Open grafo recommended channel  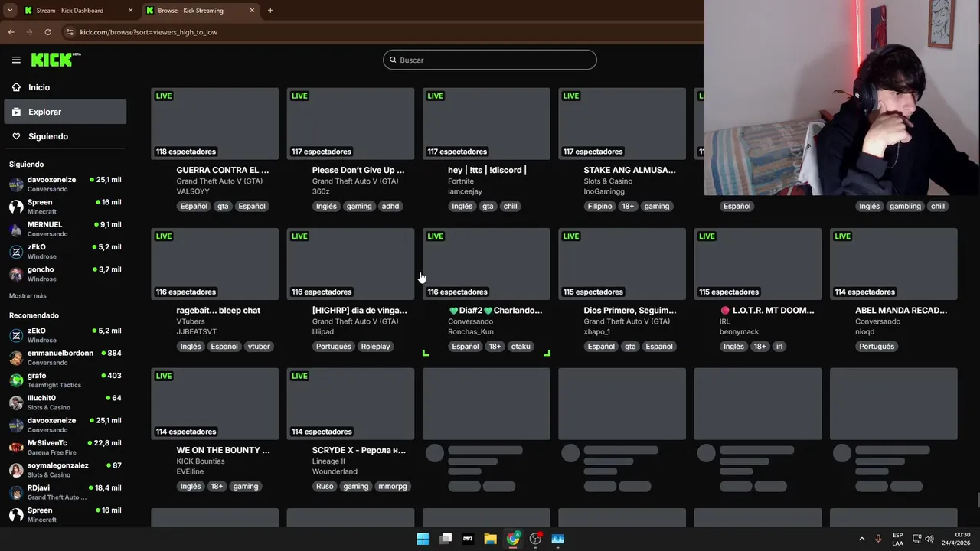coord(65,380)
